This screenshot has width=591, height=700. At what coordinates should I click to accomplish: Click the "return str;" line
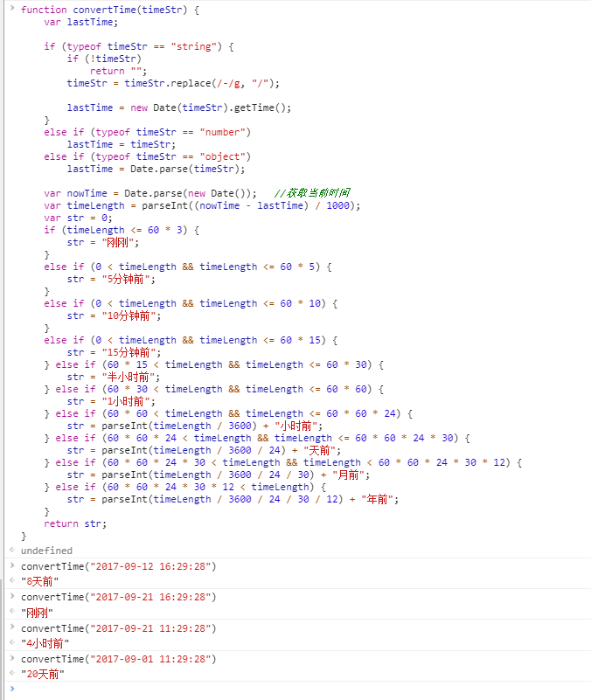point(75,524)
